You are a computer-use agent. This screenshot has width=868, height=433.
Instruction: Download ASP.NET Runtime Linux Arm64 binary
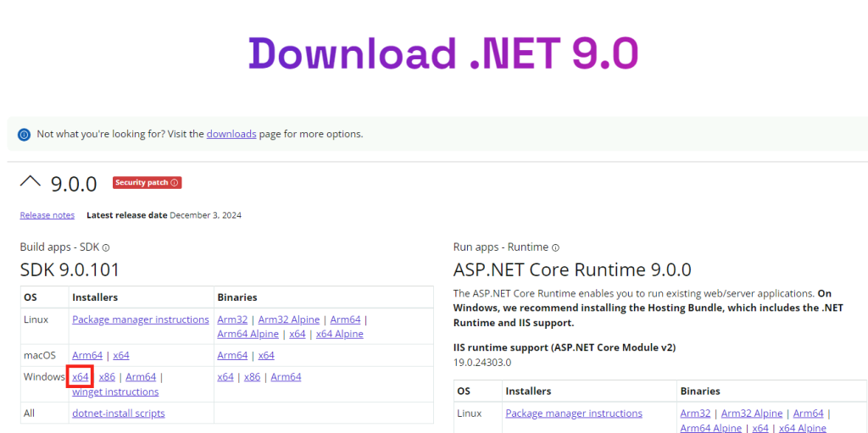point(808,414)
